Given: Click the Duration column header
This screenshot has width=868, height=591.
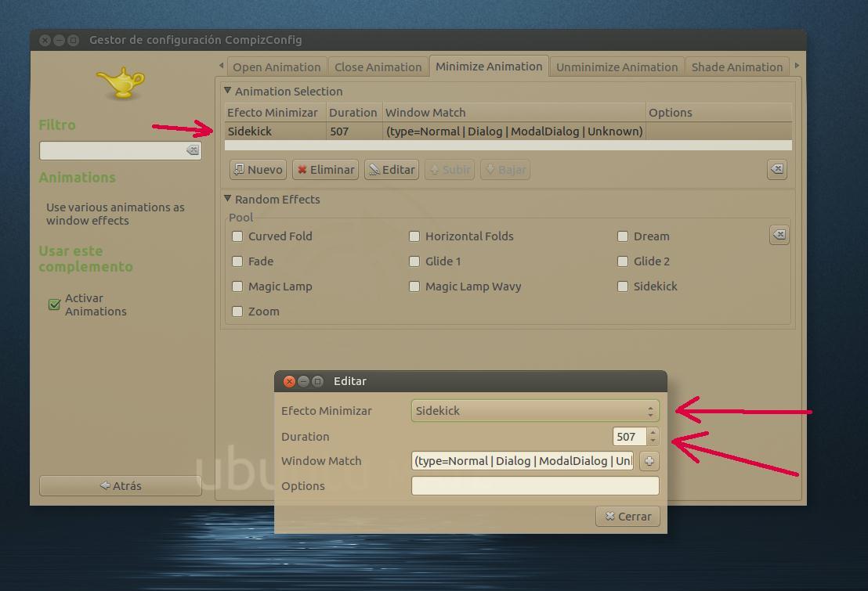Looking at the screenshot, I should 354,113.
